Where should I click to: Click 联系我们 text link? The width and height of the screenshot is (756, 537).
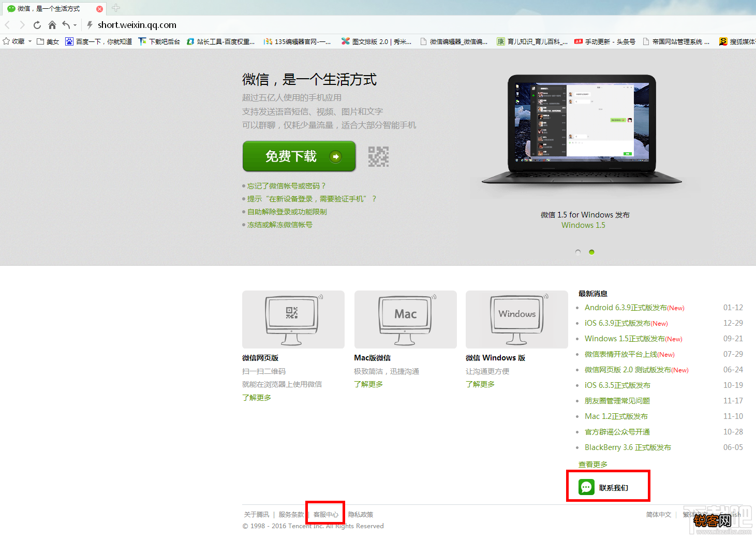(x=614, y=488)
